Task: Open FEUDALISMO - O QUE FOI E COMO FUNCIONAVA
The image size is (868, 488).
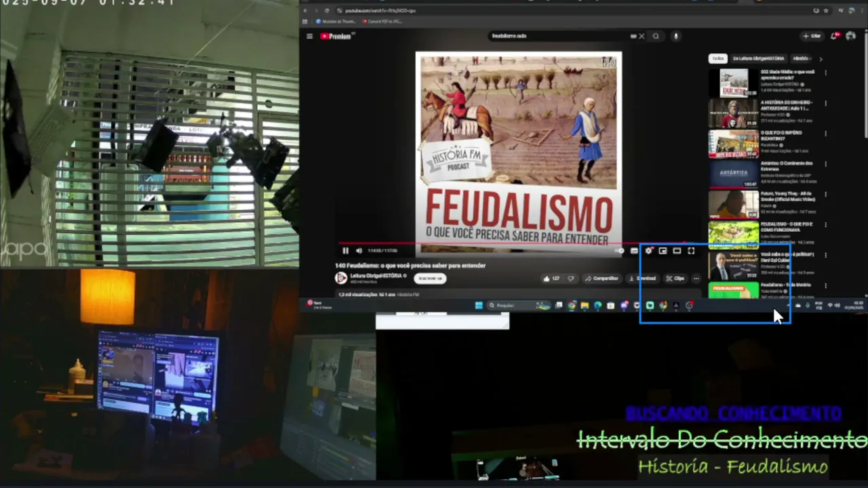Action: (x=733, y=235)
